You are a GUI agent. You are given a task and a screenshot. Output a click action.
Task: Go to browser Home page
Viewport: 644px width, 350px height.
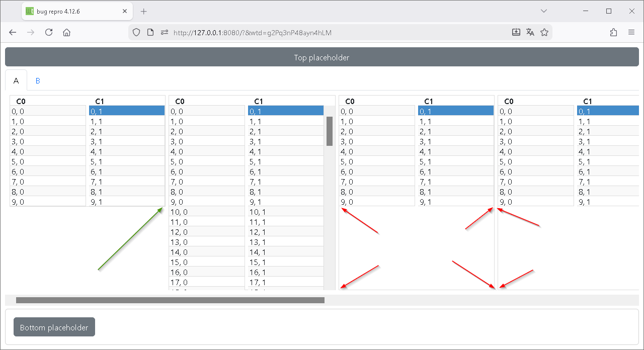pos(66,32)
